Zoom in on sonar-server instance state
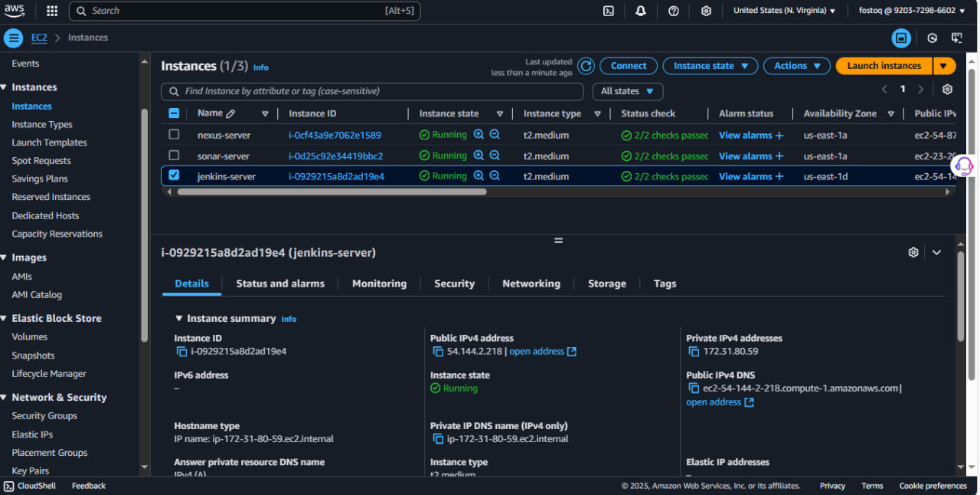Screen dimensions: 980x495 pos(479,156)
